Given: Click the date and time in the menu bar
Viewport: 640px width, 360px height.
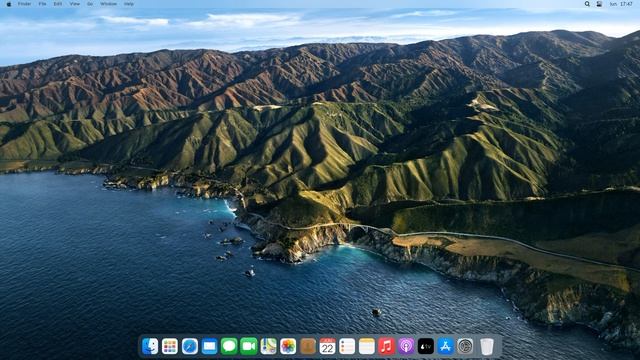Looking at the screenshot, I should click(x=621, y=4).
